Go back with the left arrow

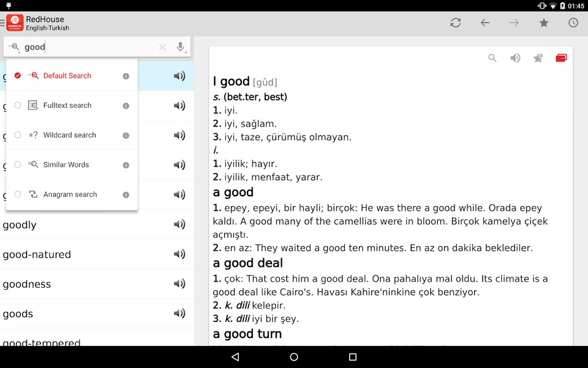[485, 23]
